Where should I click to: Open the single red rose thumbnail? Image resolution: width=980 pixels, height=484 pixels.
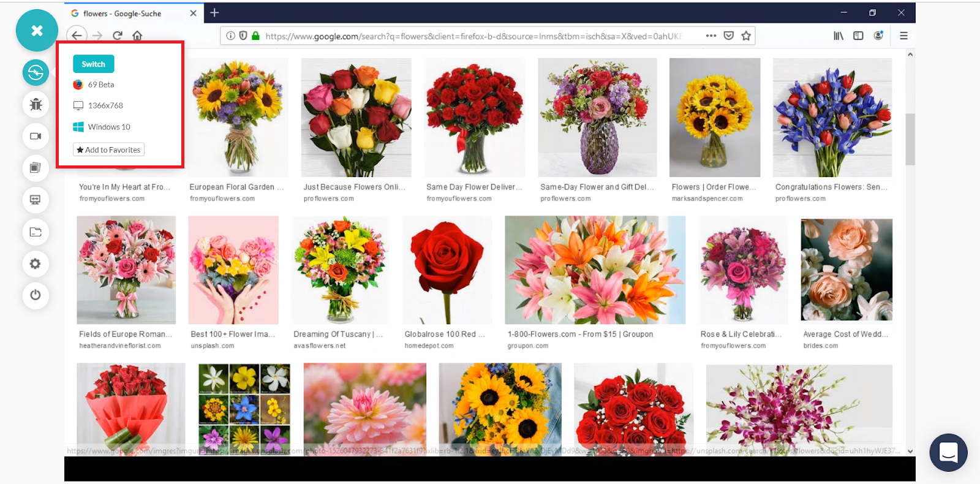pyautogui.click(x=447, y=270)
